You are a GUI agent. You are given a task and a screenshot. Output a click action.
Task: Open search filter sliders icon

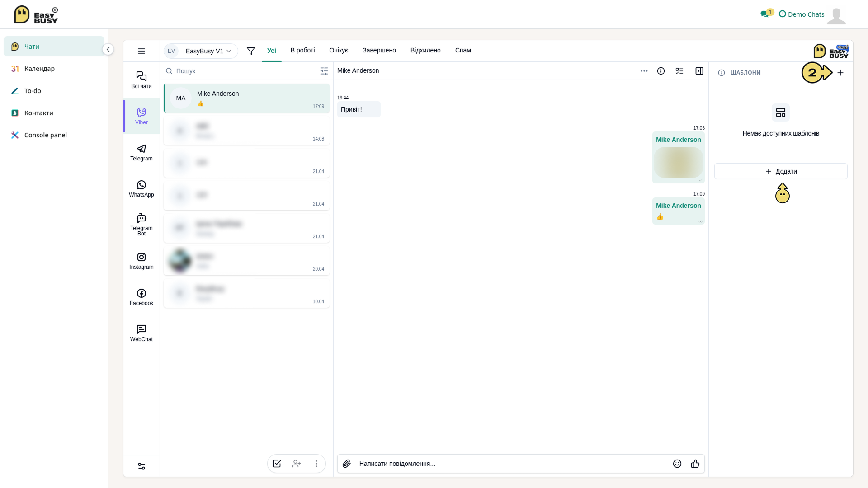pos(324,71)
